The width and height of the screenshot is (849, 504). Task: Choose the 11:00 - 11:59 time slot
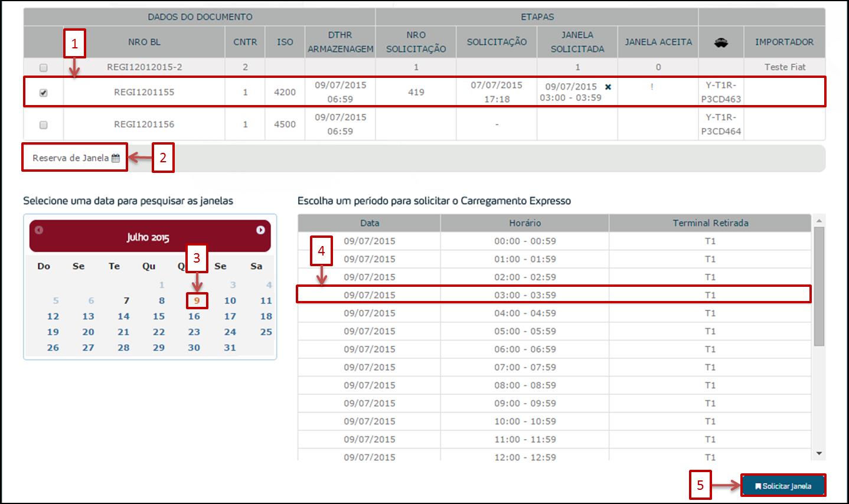554,440
